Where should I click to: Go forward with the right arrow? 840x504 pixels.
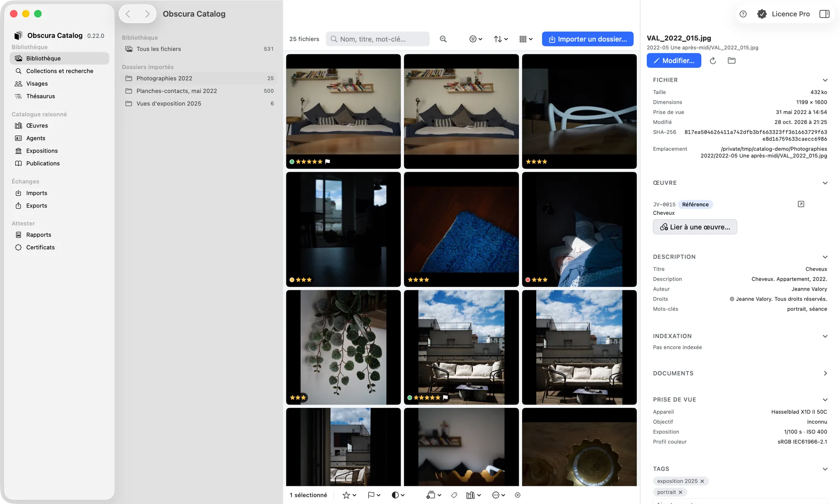pos(147,14)
